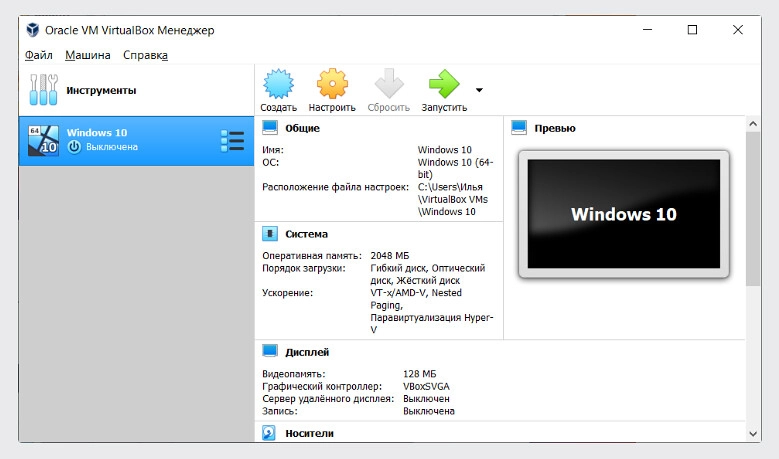Click the Дисплей section monitor icon
Image resolution: width=779 pixels, height=459 pixels.
click(270, 352)
